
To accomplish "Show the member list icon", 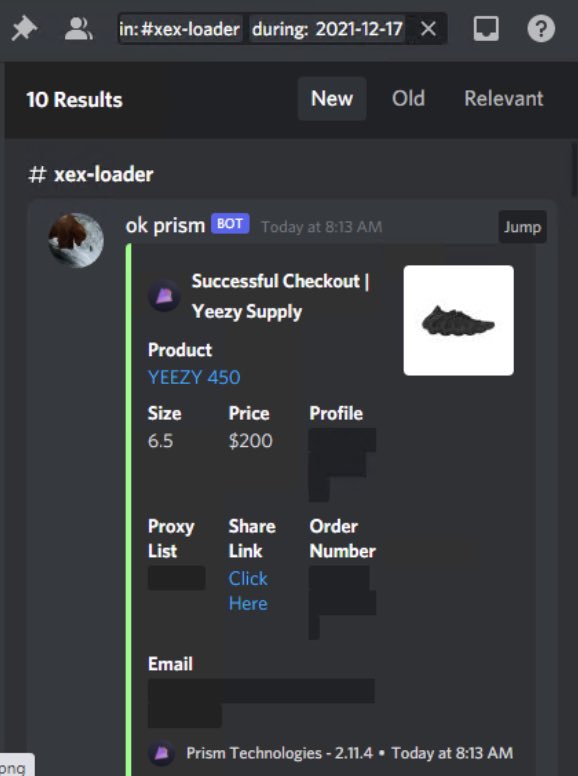I will click(x=79, y=29).
